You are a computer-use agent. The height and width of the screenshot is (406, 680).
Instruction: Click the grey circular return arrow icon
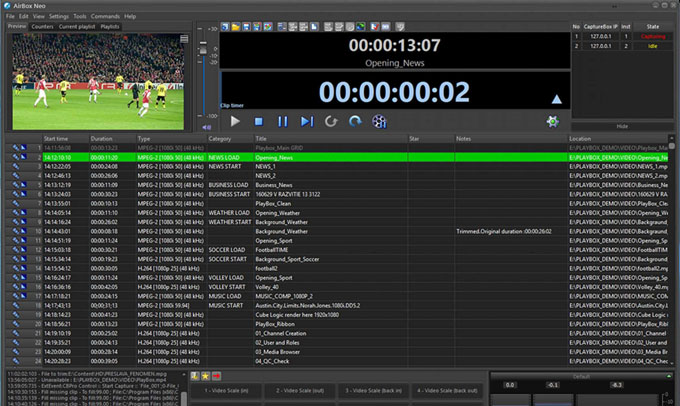tap(331, 121)
